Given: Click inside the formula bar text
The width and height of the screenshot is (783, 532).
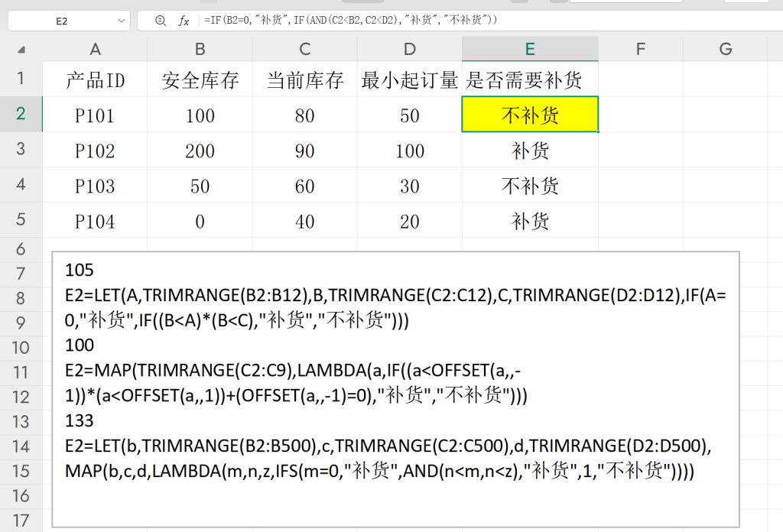Looking at the screenshot, I should [350, 20].
